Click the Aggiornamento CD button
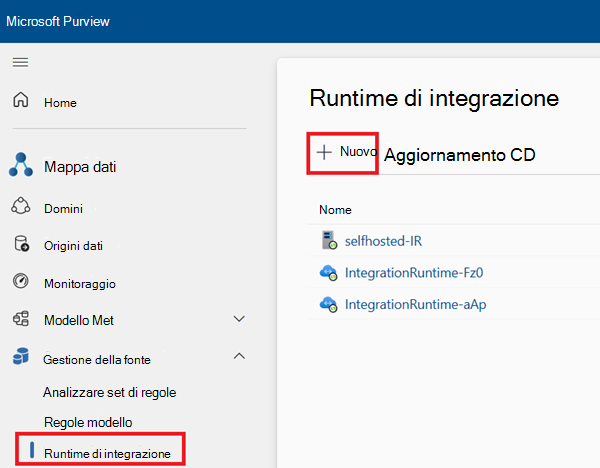Image resolution: width=600 pixels, height=468 pixels. 459,155
